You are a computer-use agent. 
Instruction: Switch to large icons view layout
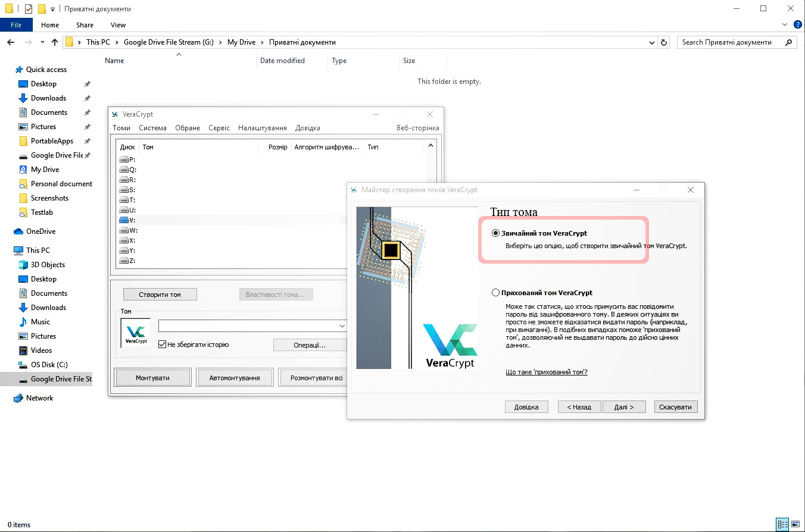pyautogui.click(x=797, y=524)
